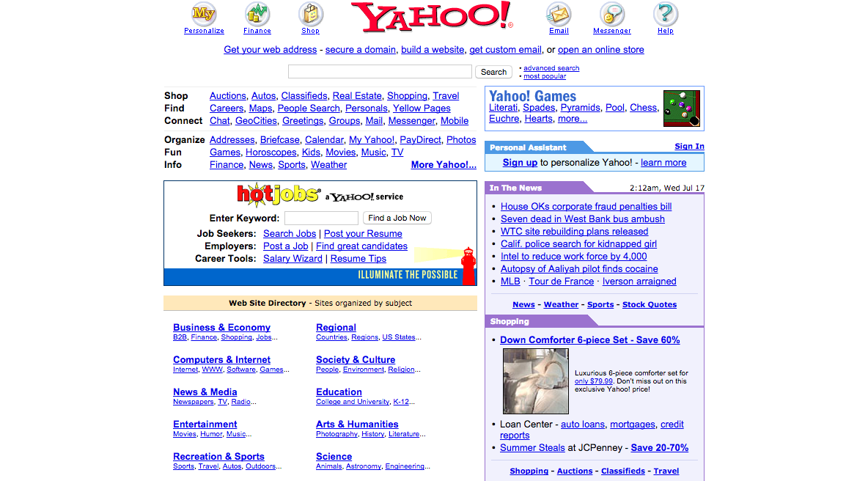Click Sign In on Personal Assistant
868x481 pixels.
point(689,147)
